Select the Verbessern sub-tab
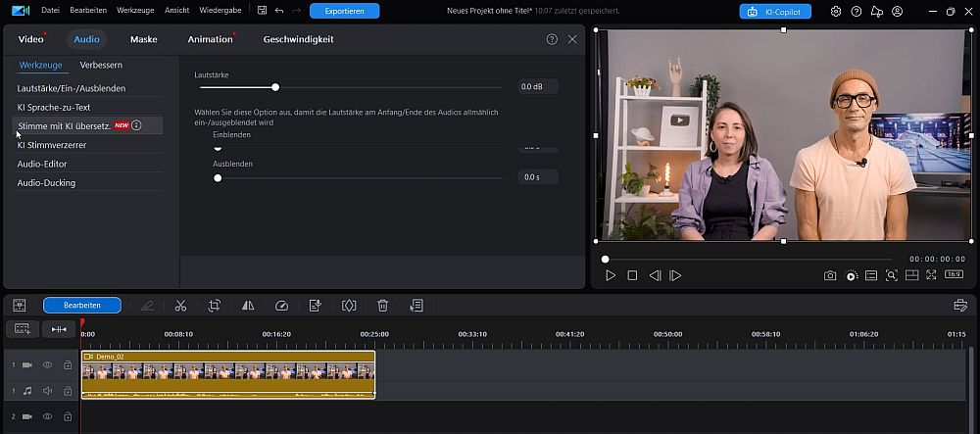The height and width of the screenshot is (434, 980). 101,65
